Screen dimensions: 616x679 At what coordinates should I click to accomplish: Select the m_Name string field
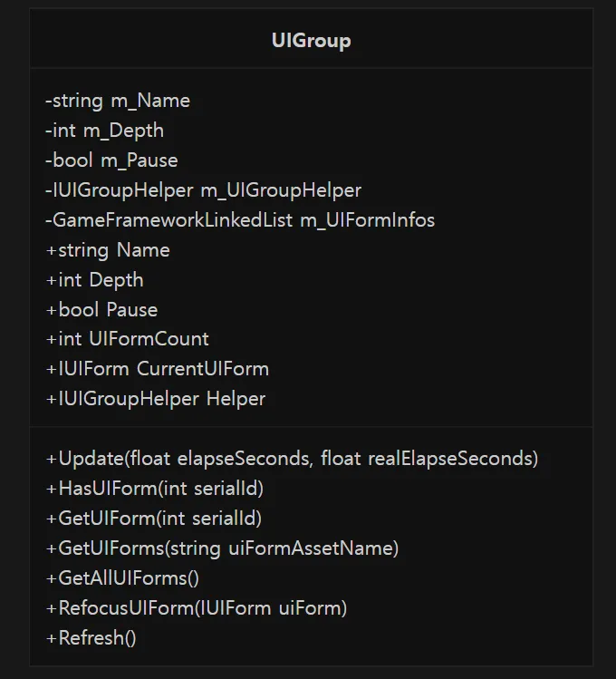point(118,101)
